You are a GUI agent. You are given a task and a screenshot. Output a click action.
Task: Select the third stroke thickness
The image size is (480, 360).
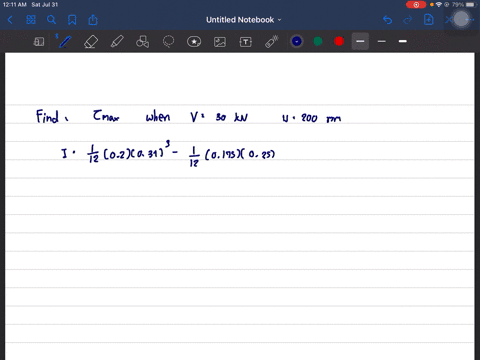403,41
